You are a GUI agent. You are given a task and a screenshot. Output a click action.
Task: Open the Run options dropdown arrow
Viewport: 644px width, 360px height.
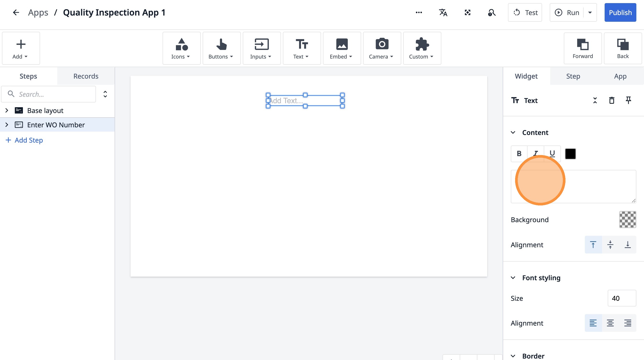pyautogui.click(x=590, y=12)
